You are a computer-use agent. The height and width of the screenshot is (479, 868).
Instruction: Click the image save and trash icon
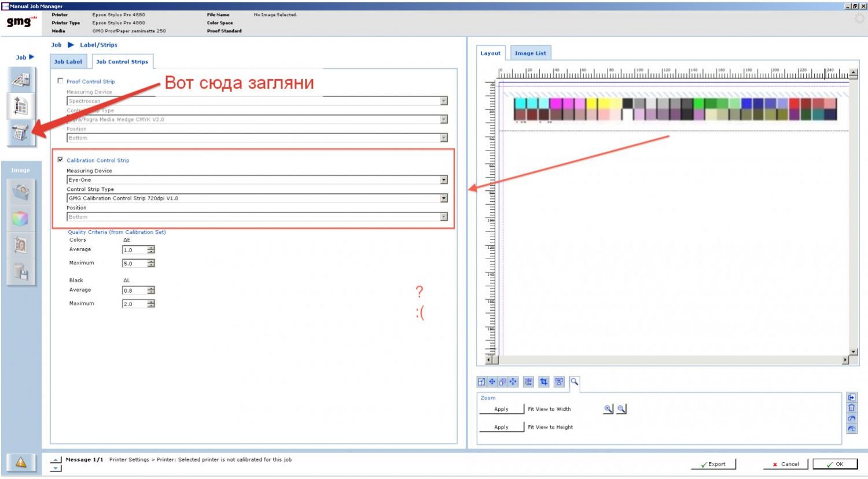pos(21,272)
